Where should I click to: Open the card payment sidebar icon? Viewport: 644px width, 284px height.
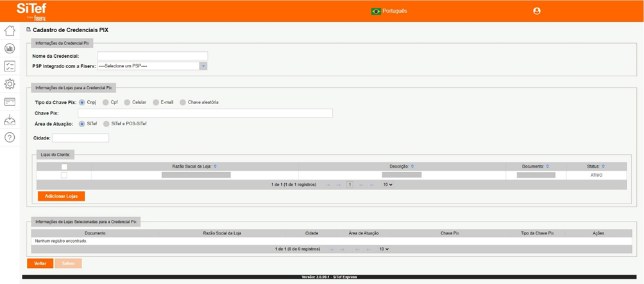[10, 102]
